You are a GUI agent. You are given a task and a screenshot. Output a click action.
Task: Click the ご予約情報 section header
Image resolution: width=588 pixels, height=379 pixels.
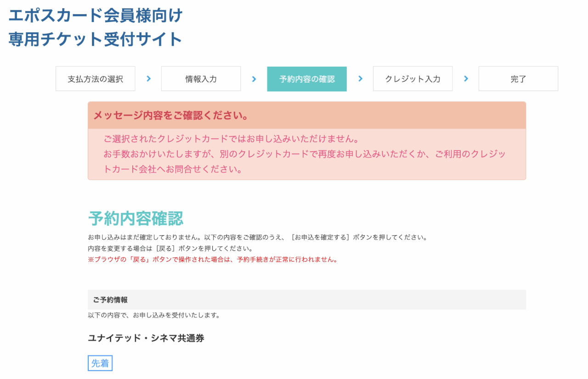click(307, 300)
